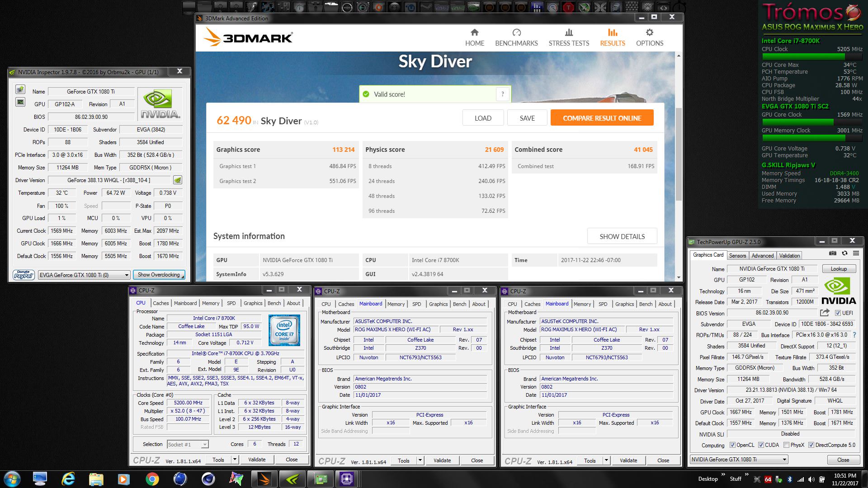Click the Lookup button in GPU-Z
Screen dimensions: 868x488
tap(839, 269)
